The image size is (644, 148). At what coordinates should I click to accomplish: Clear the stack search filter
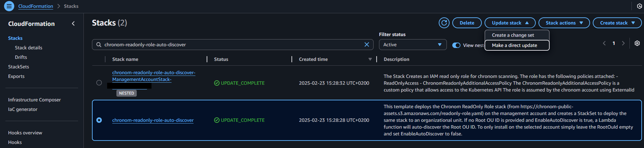(x=366, y=45)
